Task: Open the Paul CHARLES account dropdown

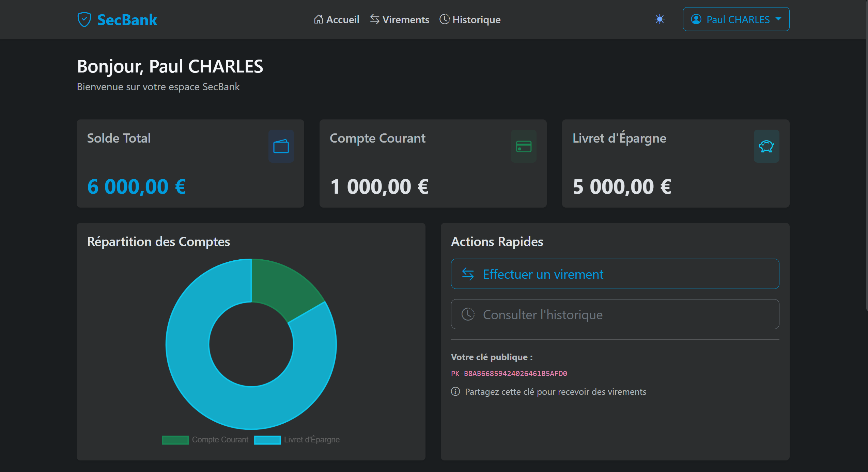Action: (x=736, y=19)
